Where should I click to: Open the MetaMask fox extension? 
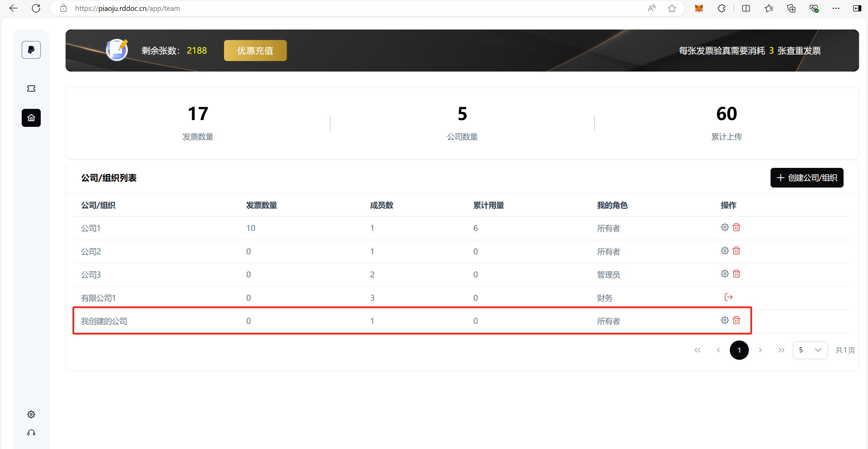pos(699,8)
